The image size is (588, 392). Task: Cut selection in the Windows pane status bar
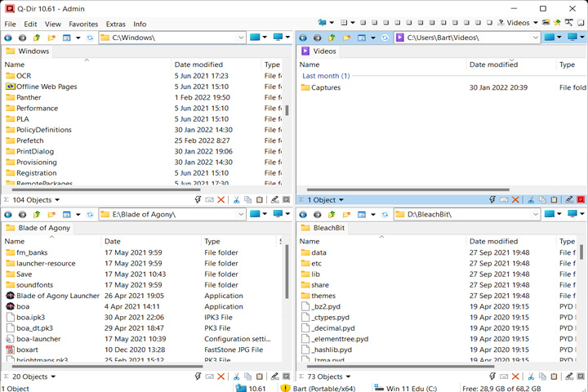tap(236, 199)
